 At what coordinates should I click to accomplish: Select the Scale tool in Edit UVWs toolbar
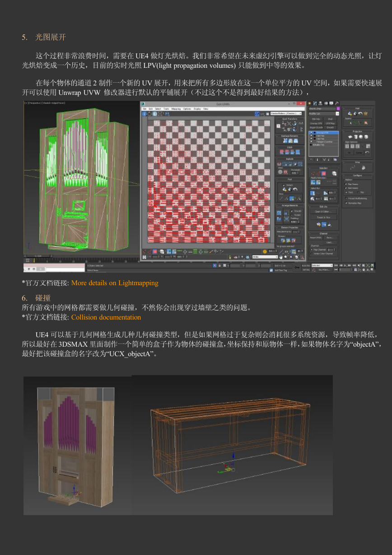click(x=154, y=113)
